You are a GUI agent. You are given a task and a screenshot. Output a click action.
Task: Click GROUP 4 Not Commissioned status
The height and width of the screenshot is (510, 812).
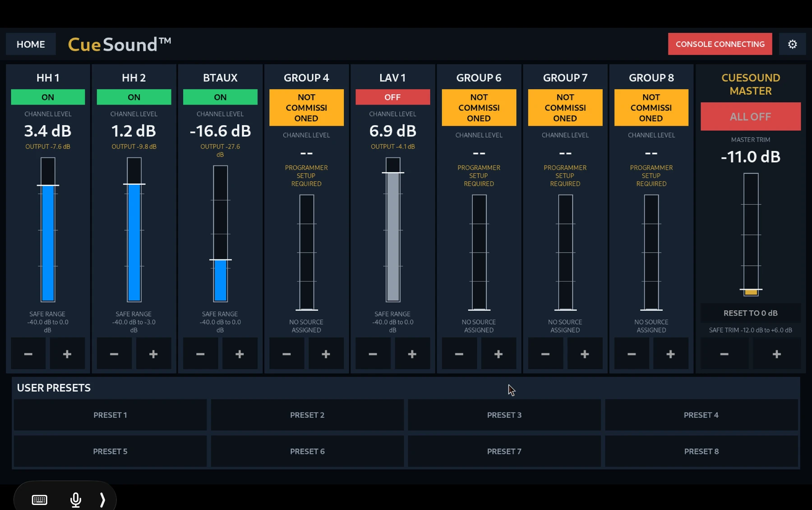click(306, 107)
